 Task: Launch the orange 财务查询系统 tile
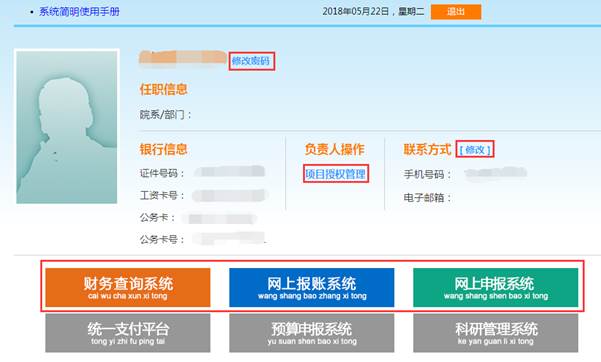pos(128,287)
